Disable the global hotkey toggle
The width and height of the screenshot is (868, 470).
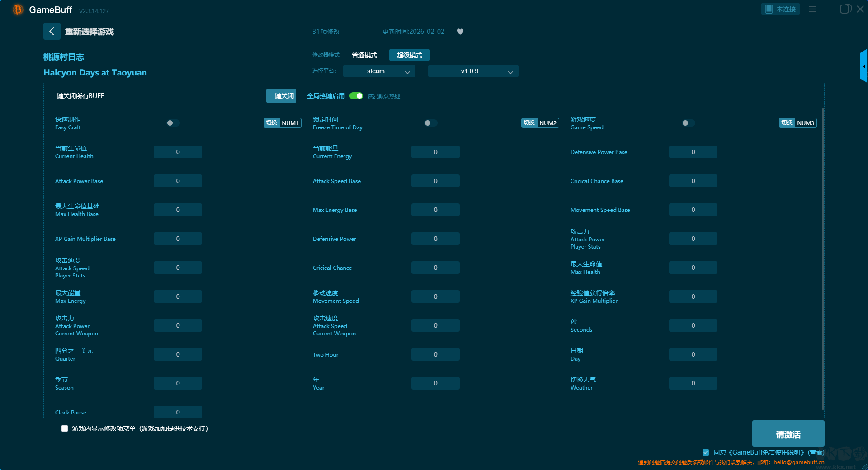356,96
